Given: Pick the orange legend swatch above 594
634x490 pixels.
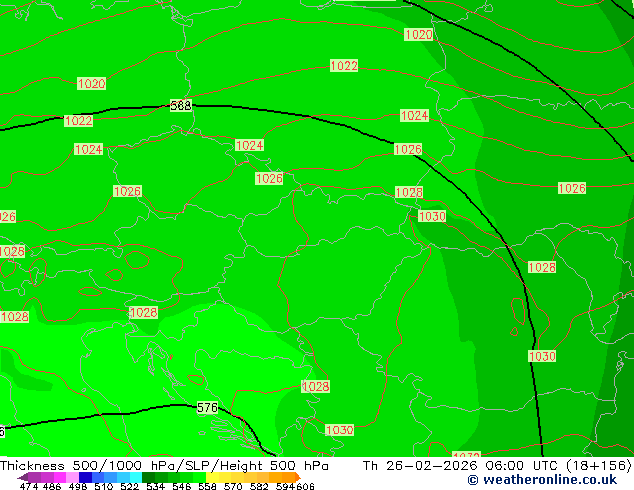Looking at the screenshot, I should 288,477.
